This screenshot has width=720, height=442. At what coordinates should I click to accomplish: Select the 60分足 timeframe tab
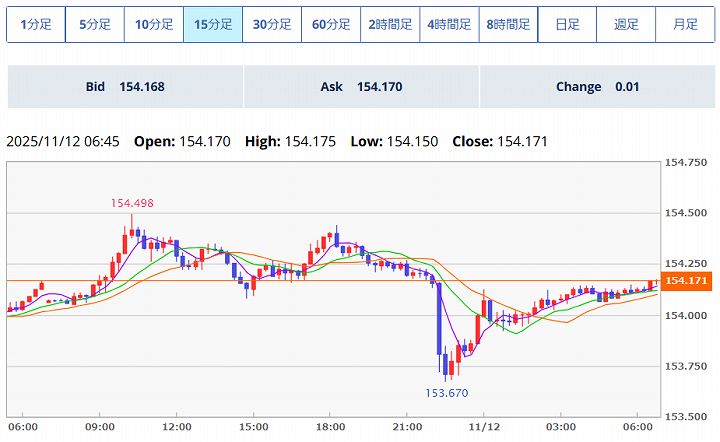coord(330,24)
